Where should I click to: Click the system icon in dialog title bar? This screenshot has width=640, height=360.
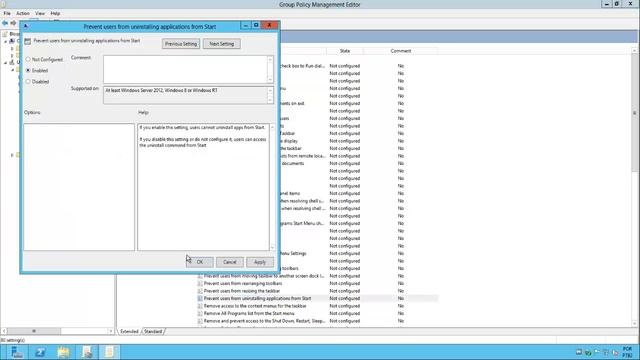click(25, 26)
